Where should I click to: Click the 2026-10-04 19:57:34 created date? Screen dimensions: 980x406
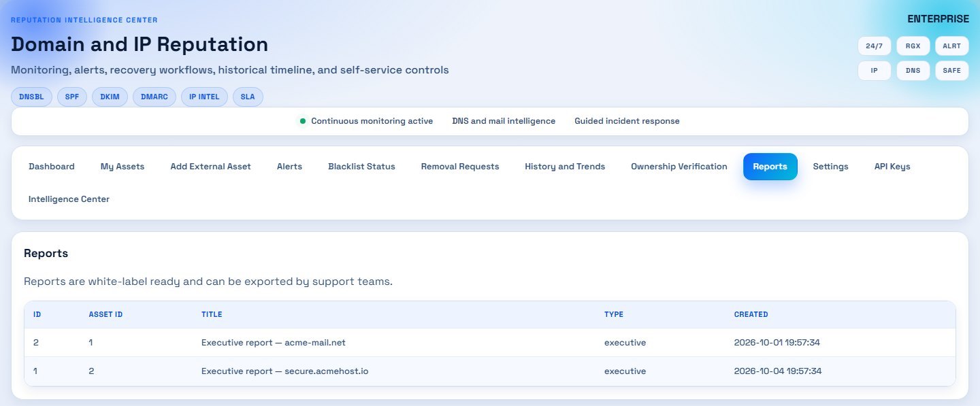(778, 371)
